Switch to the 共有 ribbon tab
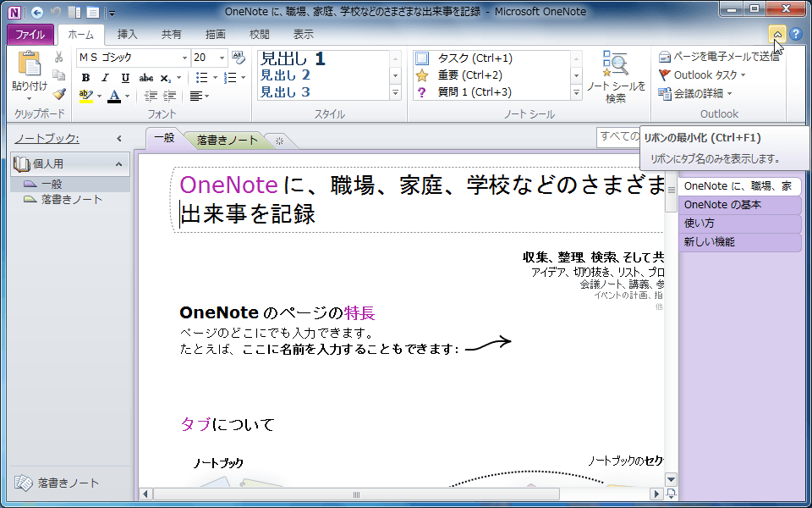 click(172, 35)
